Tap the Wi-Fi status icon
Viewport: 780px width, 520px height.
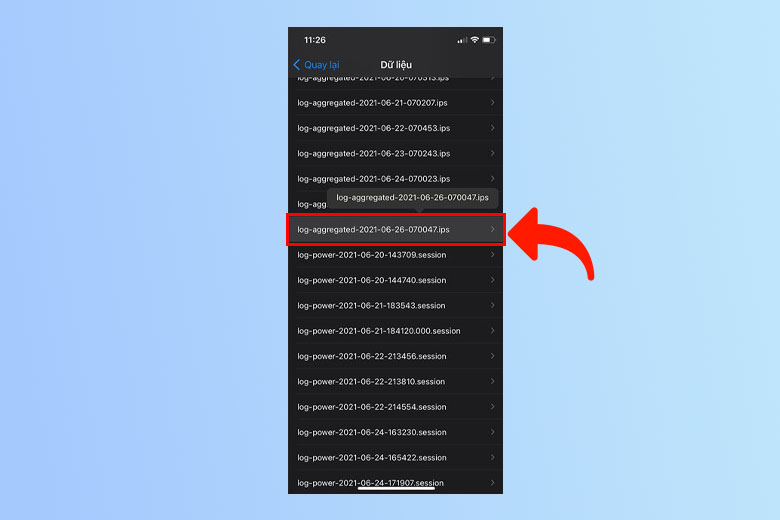pos(473,40)
